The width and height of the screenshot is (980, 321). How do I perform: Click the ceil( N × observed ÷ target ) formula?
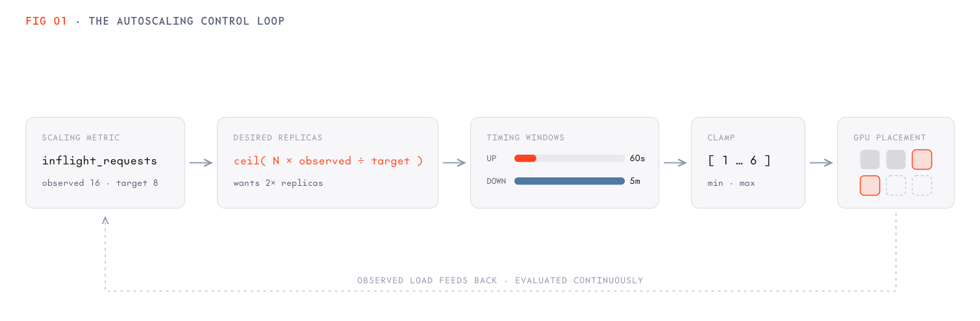tap(328, 160)
